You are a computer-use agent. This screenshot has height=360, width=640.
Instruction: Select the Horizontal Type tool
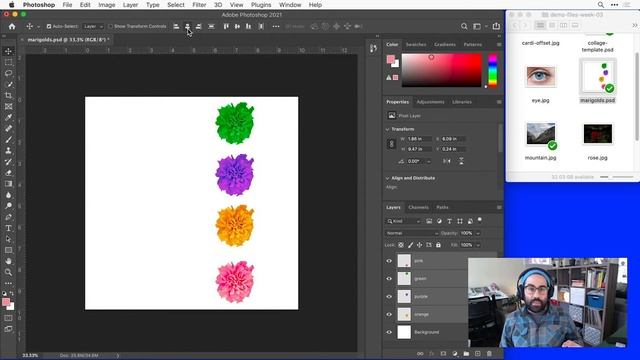coord(8,228)
